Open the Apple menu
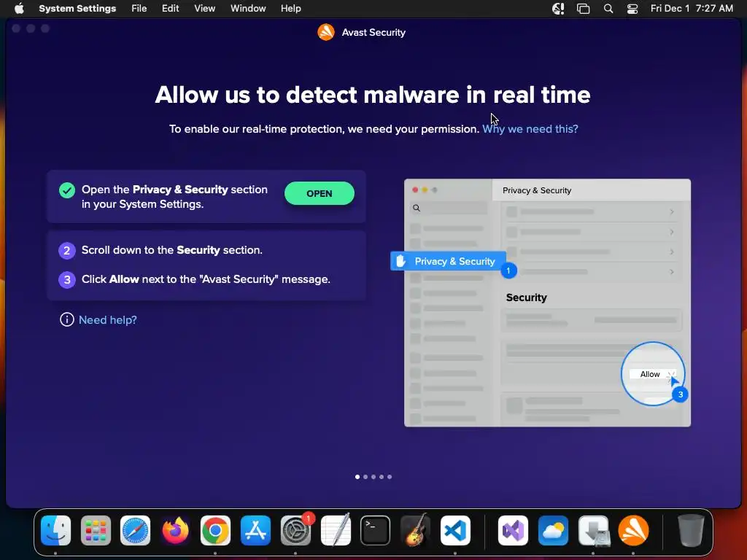Screen dimensions: 747x560 [19, 9]
